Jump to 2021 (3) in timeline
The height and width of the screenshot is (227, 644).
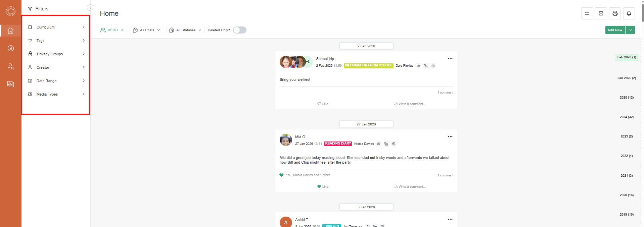(x=627, y=176)
